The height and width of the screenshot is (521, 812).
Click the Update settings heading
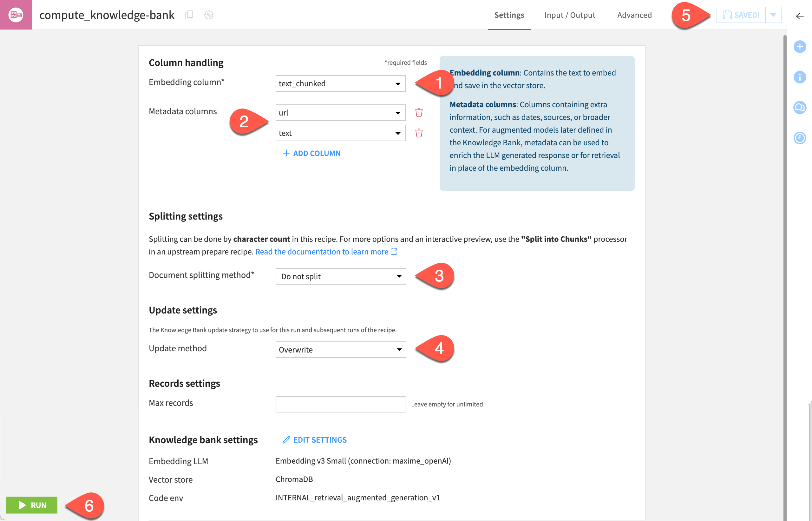coord(183,310)
